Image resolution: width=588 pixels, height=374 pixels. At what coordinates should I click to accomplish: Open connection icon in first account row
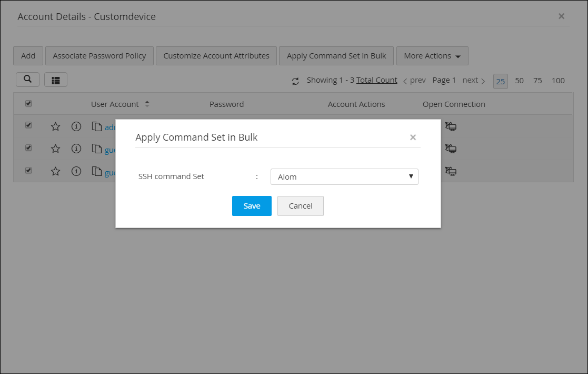[x=451, y=126]
